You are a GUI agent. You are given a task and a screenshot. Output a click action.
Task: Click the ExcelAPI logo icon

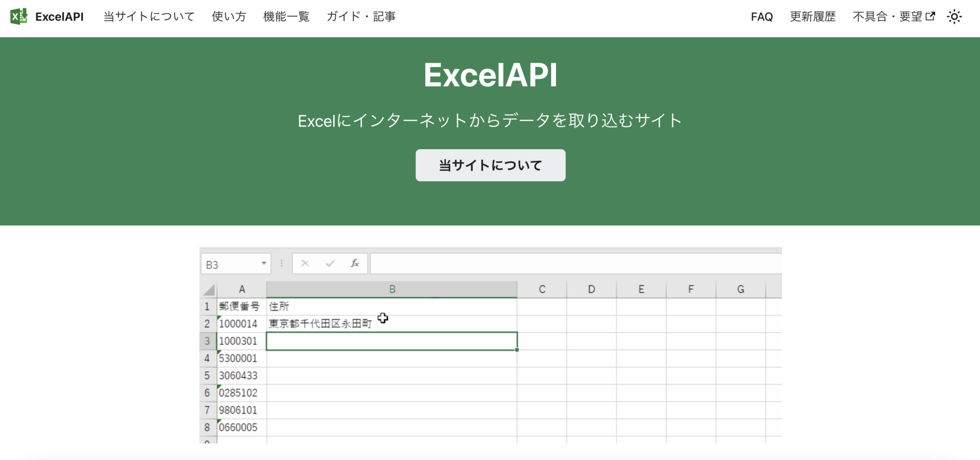click(x=19, y=17)
